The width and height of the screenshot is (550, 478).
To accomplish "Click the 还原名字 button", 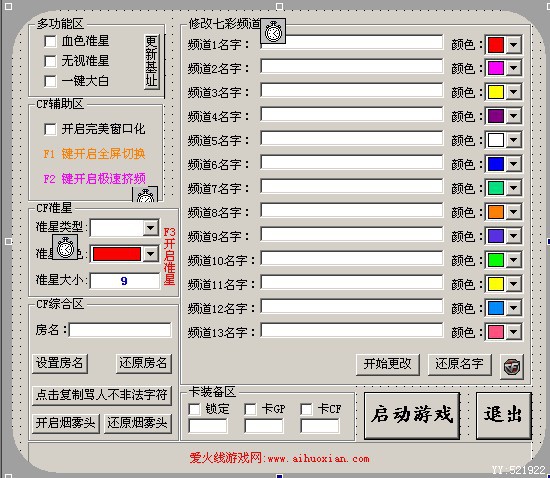I will point(460,364).
